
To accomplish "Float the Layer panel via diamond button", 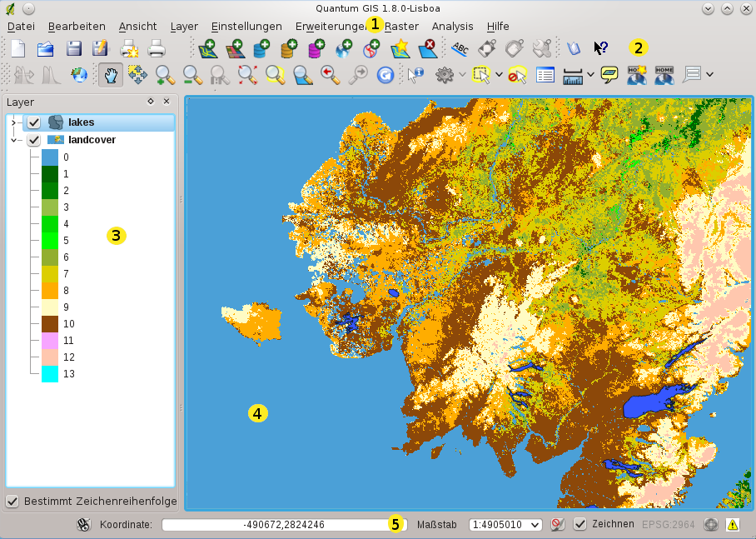I will [151, 102].
